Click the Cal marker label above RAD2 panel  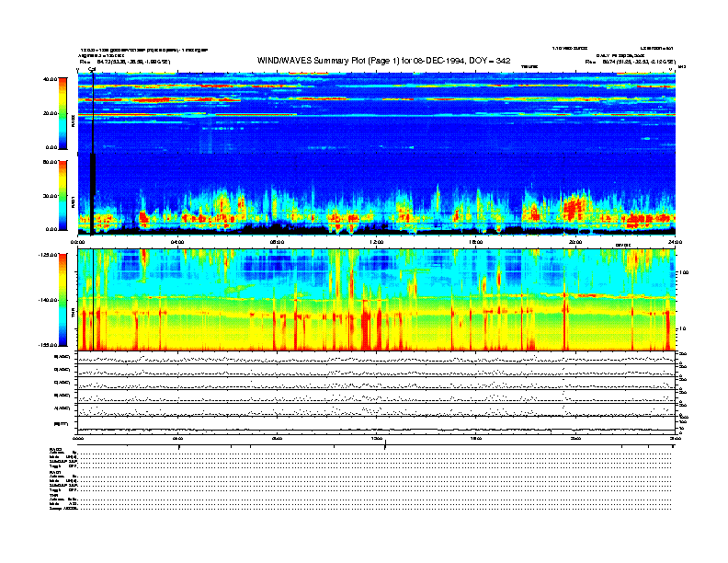point(92,69)
